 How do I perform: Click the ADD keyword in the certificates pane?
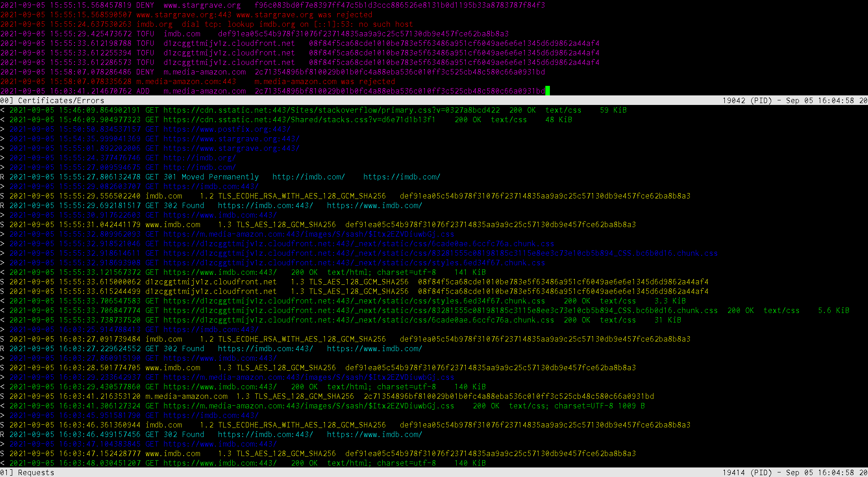point(143,91)
